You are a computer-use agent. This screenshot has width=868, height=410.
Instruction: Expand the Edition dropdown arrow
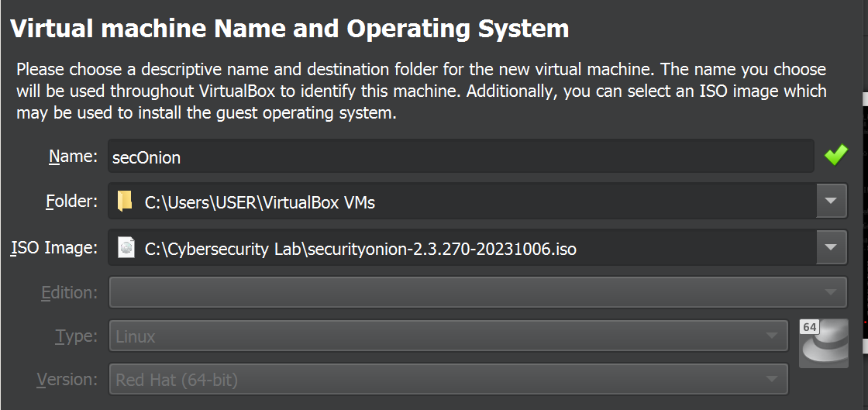(x=831, y=293)
